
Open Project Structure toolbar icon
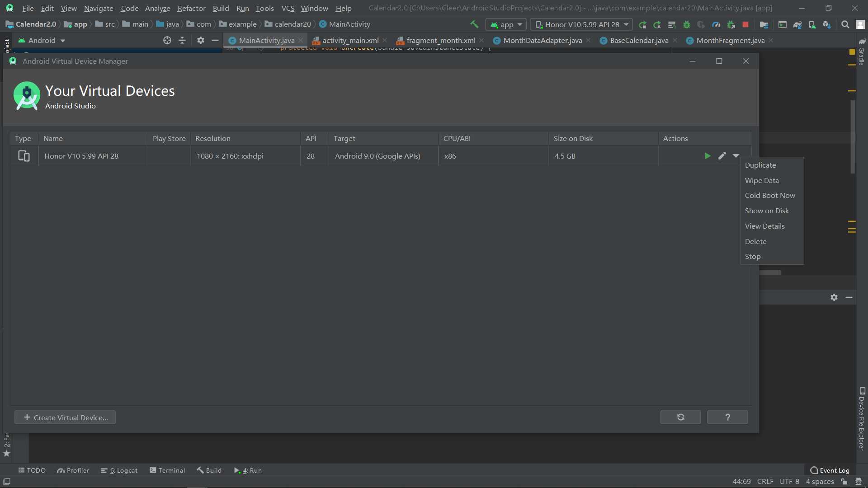point(764,24)
